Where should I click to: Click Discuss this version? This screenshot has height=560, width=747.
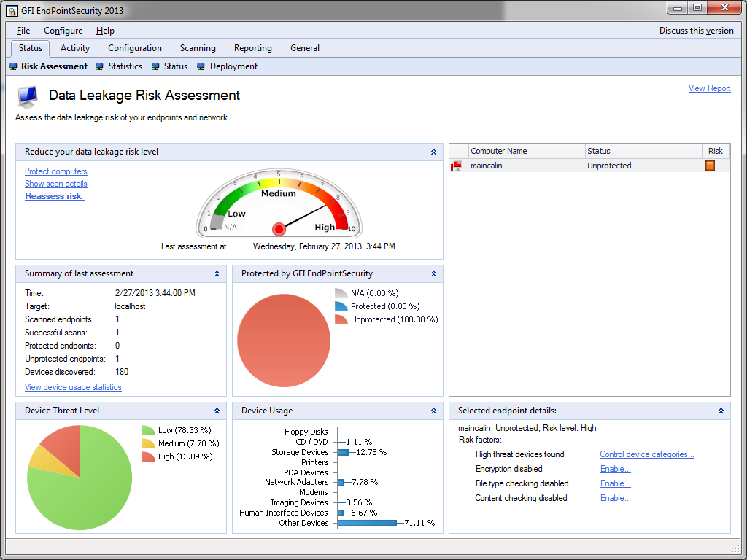point(697,31)
